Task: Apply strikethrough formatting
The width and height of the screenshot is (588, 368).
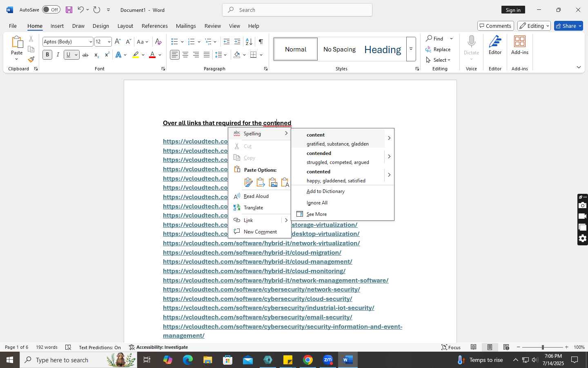Action: click(x=85, y=55)
